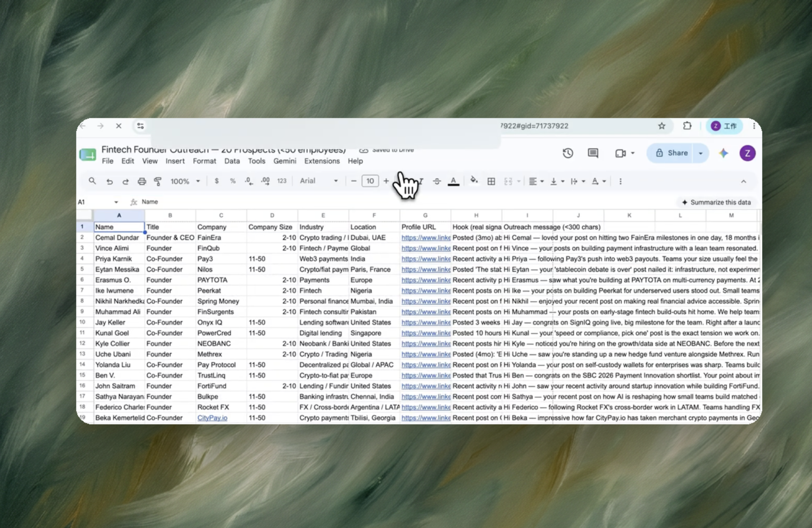Redo the last action
812x528 pixels.
click(125, 181)
